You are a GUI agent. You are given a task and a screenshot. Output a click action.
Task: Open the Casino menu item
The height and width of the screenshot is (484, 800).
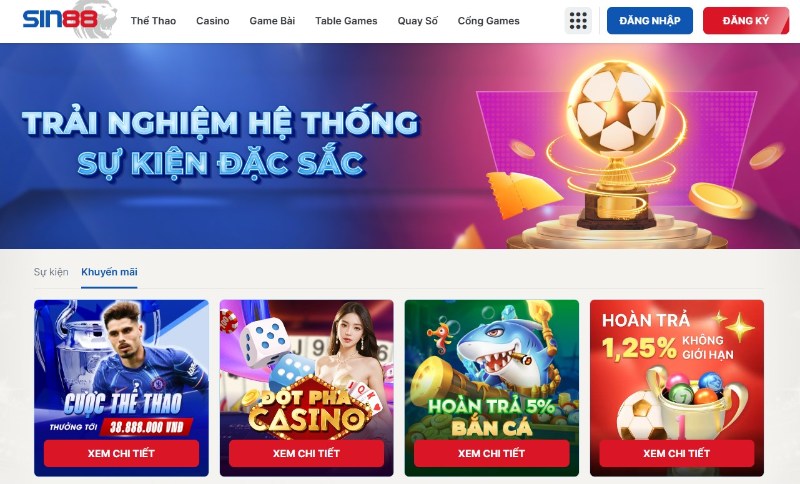pos(213,21)
